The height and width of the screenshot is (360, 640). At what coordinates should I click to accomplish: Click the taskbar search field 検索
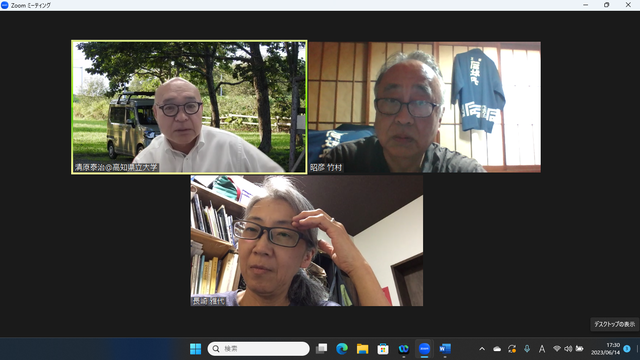258,349
